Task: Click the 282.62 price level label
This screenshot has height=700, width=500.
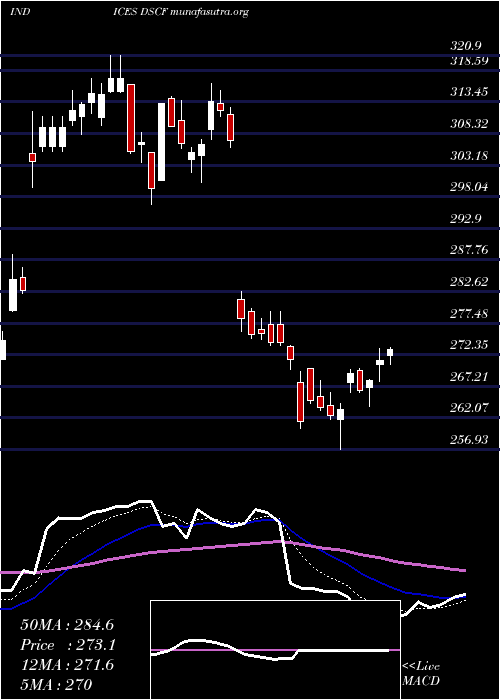Action: pyautogui.click(x=469, y=282)
